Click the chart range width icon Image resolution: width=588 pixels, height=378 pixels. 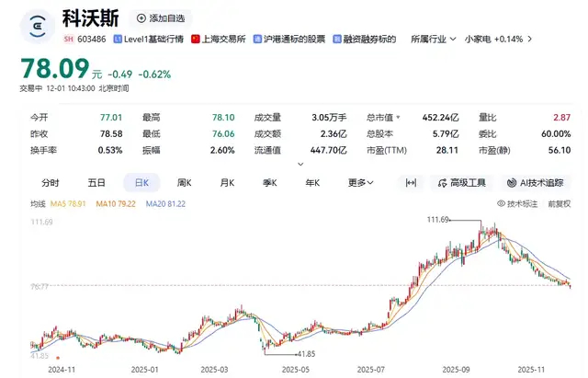[x=411, y=183]
